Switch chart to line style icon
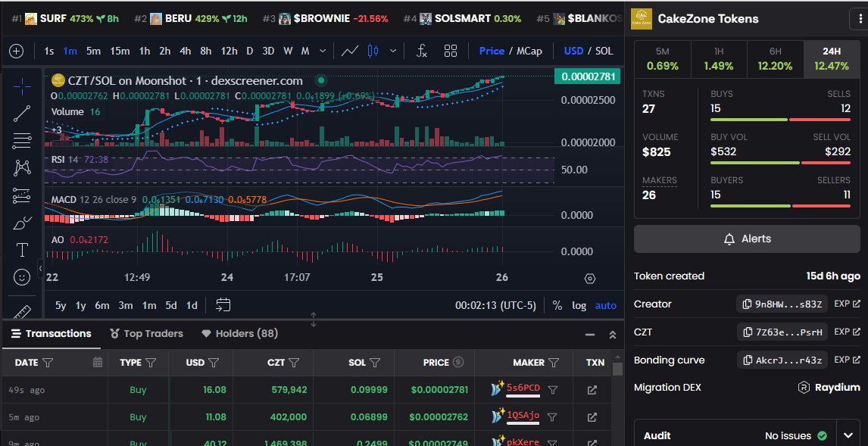Viewport: 868px width, 446px height. [x=349, y=51]
